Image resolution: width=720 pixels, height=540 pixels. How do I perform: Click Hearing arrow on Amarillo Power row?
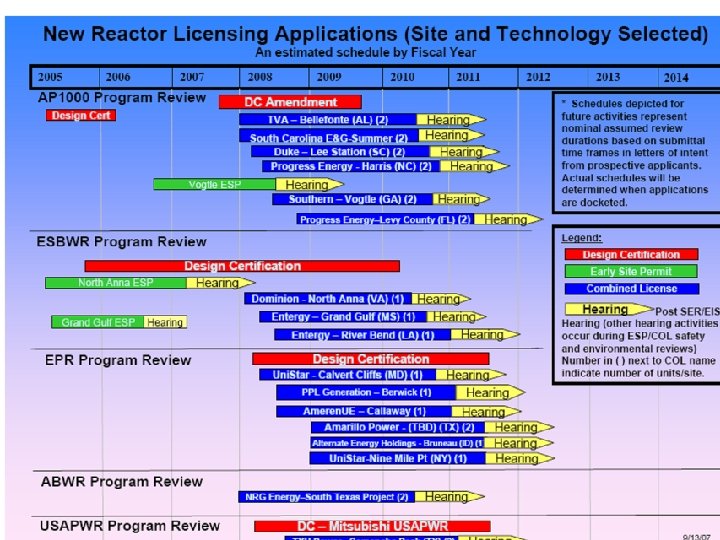(x=520, y=428)
